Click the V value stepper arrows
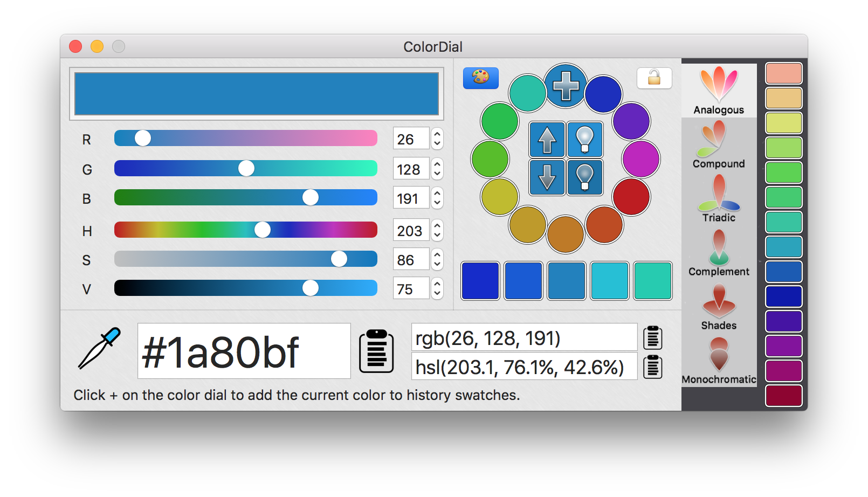The image size is (868, 497). point(437,288)
